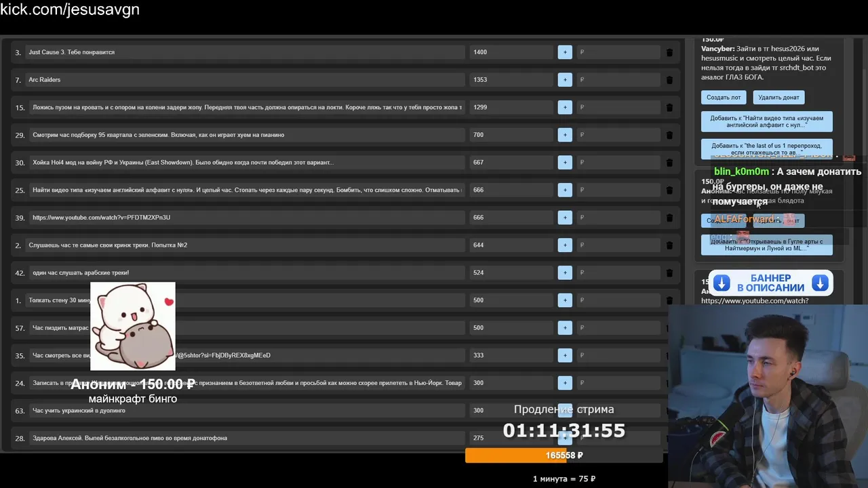Click plus on Hoi4 mod lot row

coord(565,163)
